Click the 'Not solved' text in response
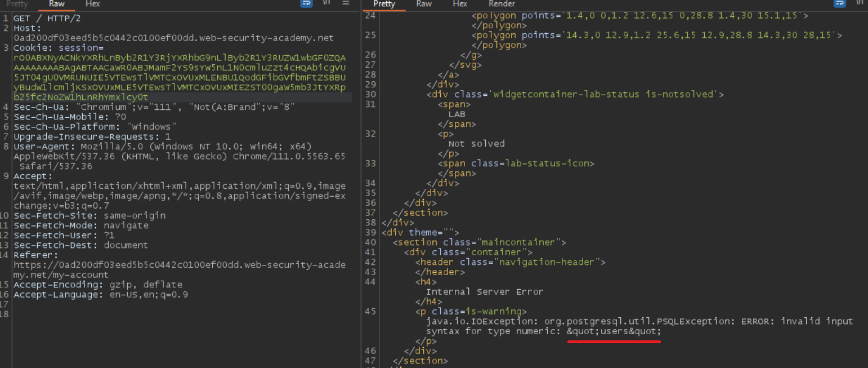 point(477,144)
